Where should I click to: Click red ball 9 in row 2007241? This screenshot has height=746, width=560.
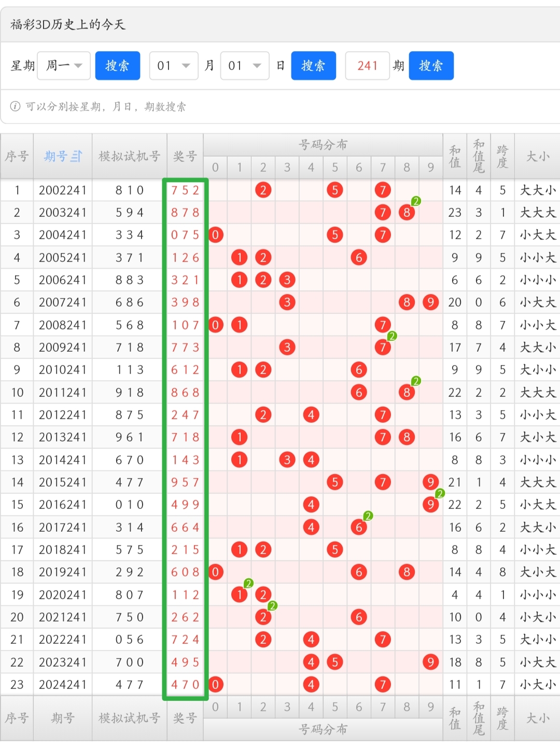[x=431, y=302]
